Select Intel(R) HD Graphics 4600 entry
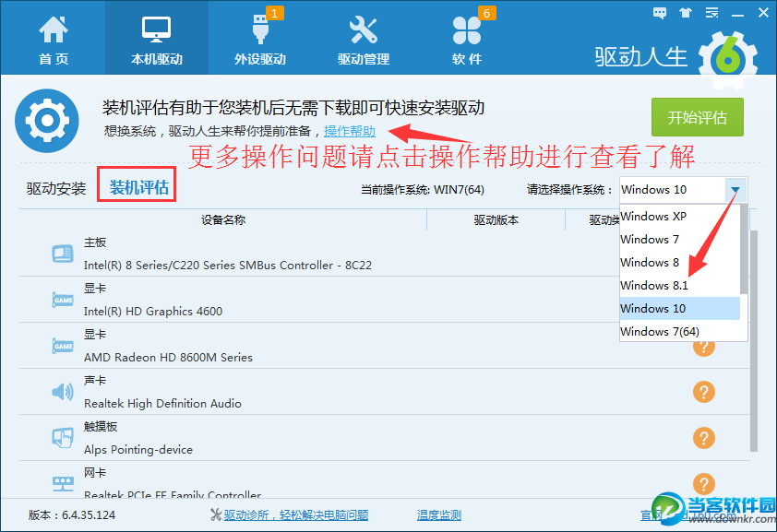 [152, 312]
